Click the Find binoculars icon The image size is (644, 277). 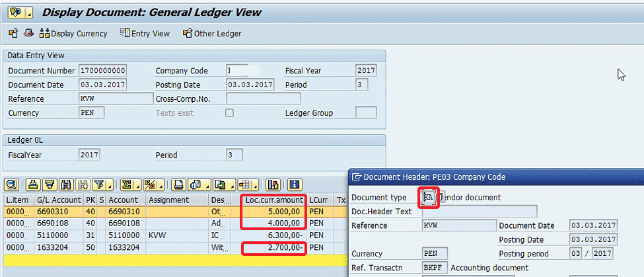[65, 184]
